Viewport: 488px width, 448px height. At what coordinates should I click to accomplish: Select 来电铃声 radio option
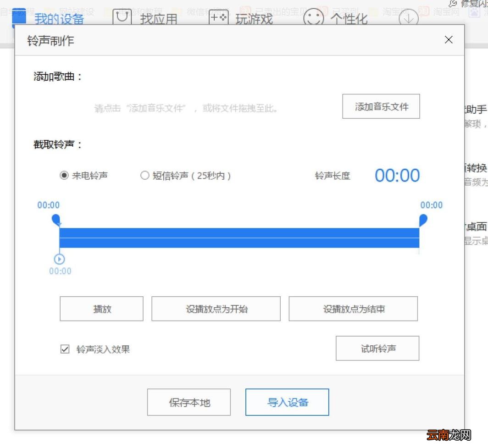coord(64,176)
